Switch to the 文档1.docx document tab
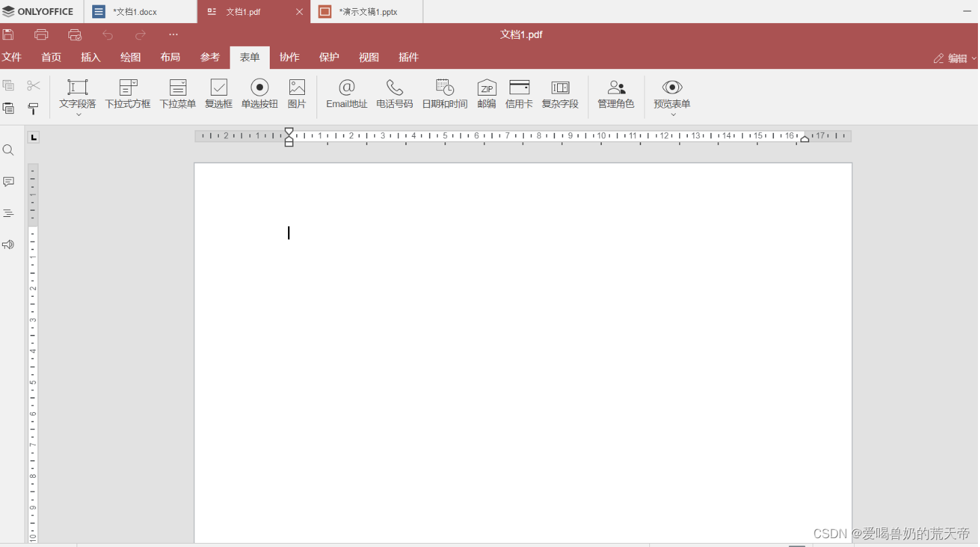 point(140,12)
